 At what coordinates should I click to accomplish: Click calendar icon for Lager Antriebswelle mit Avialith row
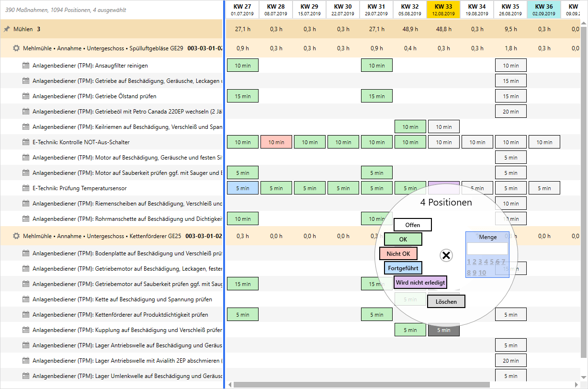[26, 361]
